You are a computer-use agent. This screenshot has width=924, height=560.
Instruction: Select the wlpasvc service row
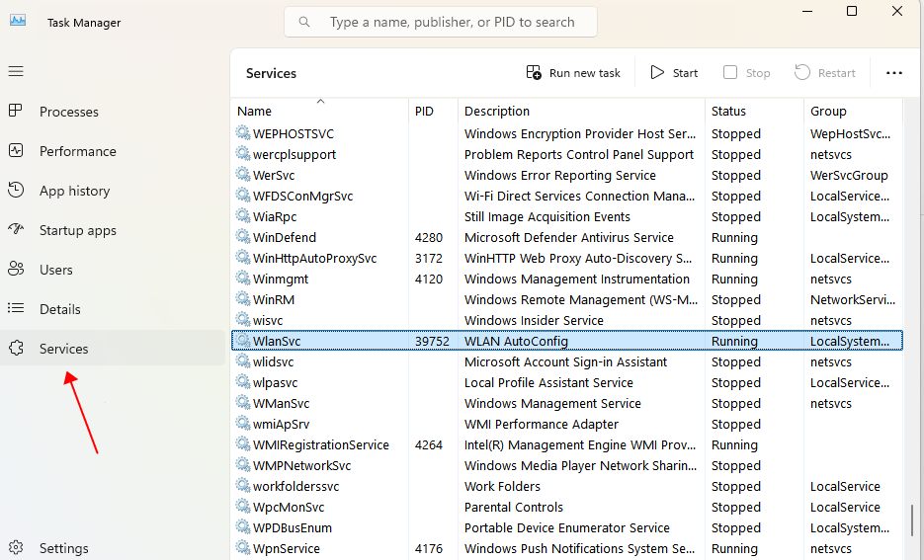567,383
